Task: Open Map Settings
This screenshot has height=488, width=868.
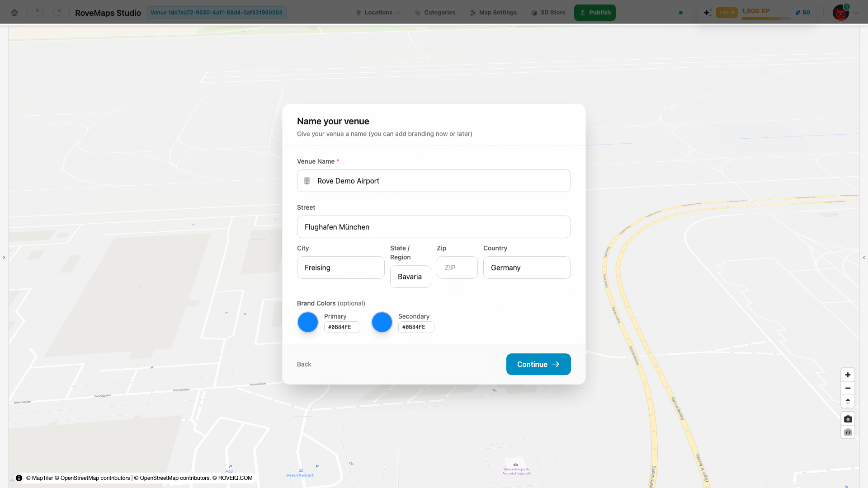Action: tap(493, 13)
